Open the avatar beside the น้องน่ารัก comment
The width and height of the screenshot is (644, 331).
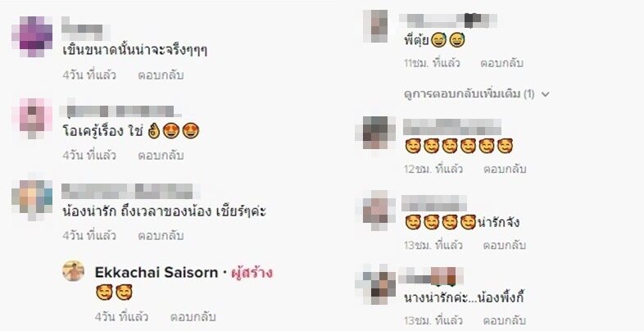(33, 200)
